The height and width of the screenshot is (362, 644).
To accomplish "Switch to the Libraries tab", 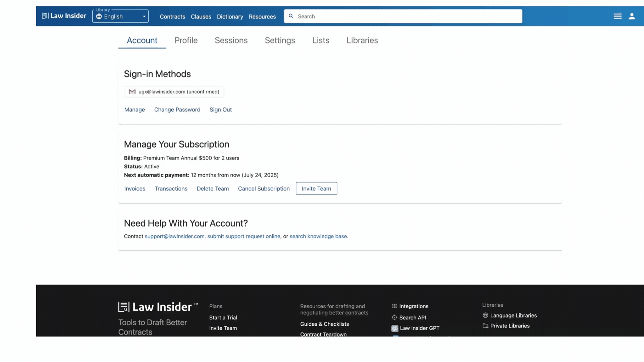I will 362,40.
